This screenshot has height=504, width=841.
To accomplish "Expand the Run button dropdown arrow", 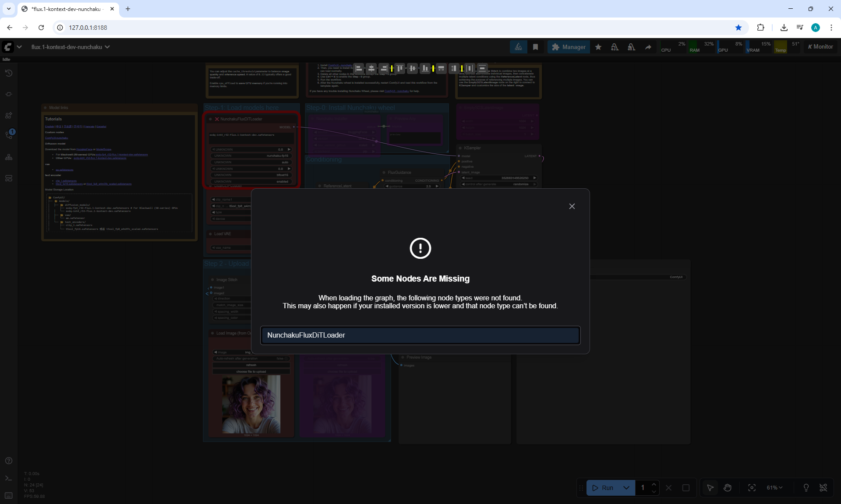I will point(626,488).
